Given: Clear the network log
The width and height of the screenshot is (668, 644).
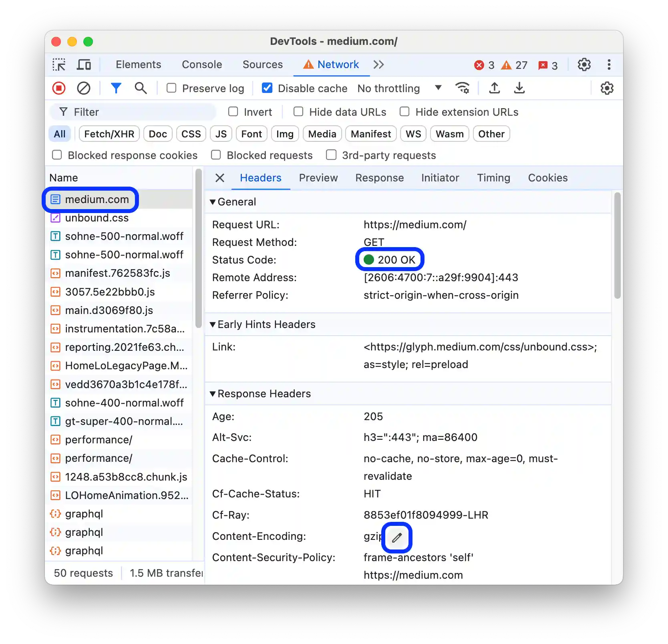Looking at the screenshot, I should pos(84,88).
